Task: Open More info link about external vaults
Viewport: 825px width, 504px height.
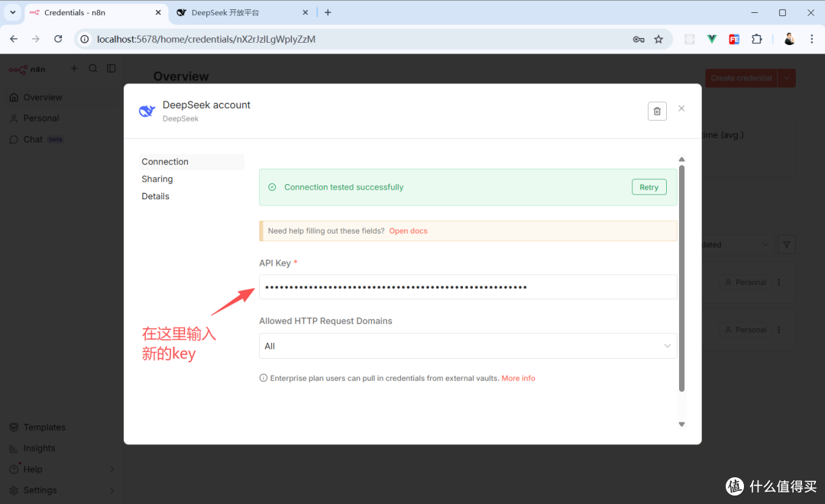Action: [518, 378]
